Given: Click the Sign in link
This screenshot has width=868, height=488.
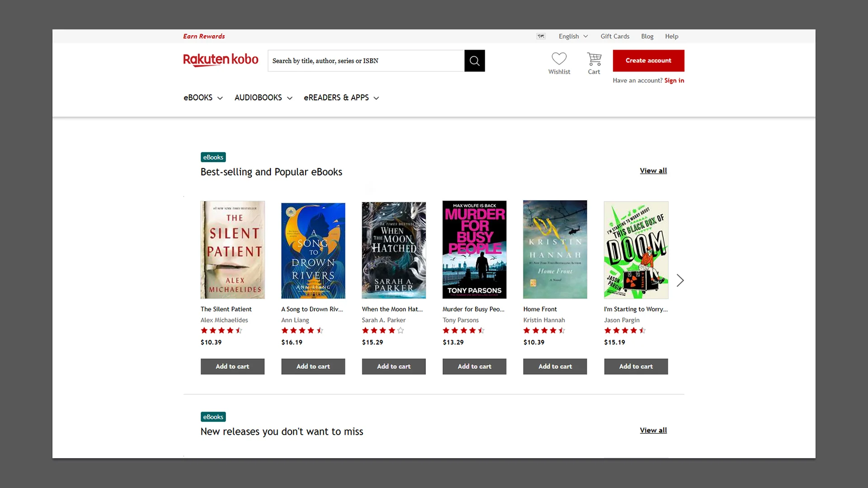Looking at the screenshot, I should [x=674, y=80].
